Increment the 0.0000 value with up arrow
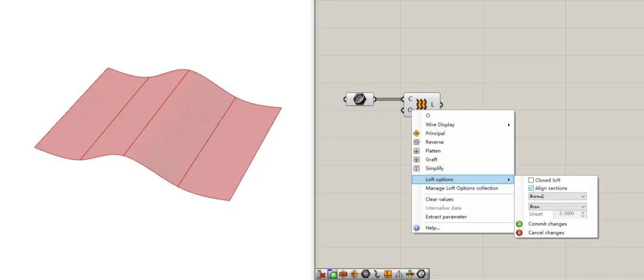The height and width of the screenshot is (280, 644). (584, 213)
